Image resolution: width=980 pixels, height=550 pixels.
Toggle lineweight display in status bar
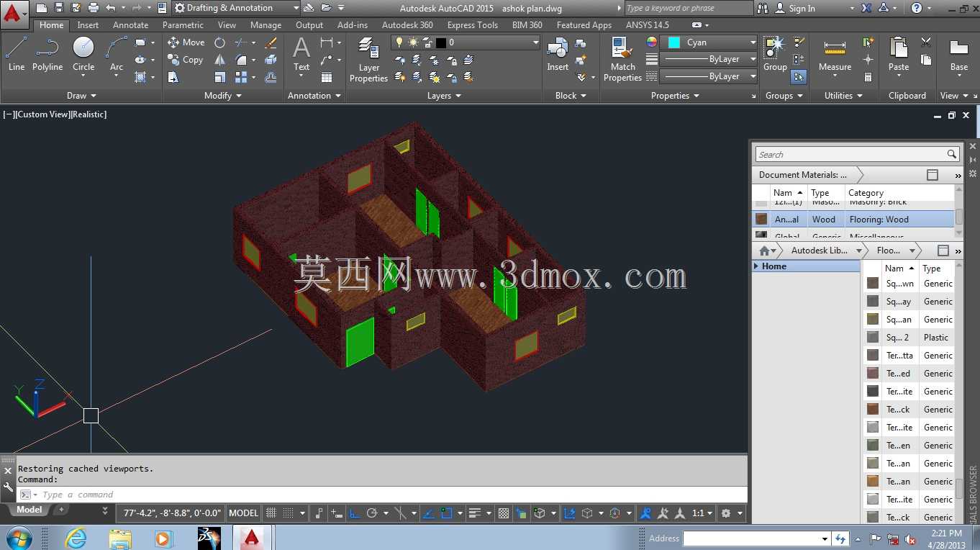pyautogui.click(x=474, y=513)
